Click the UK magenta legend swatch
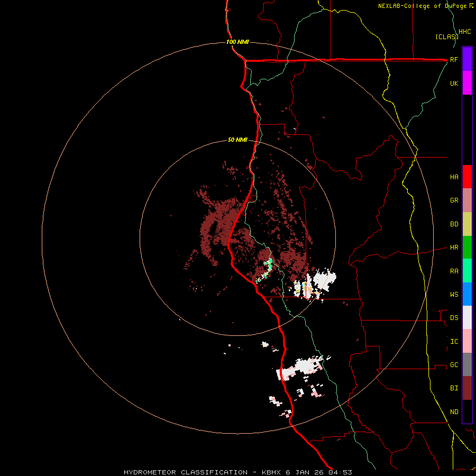Screen dimensions: 476x476 click(x=467, y=83)
